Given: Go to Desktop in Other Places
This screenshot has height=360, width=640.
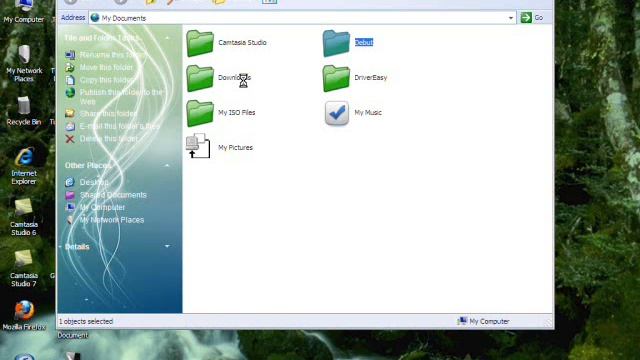Looking at the screenshot, I should click(94, 182).
